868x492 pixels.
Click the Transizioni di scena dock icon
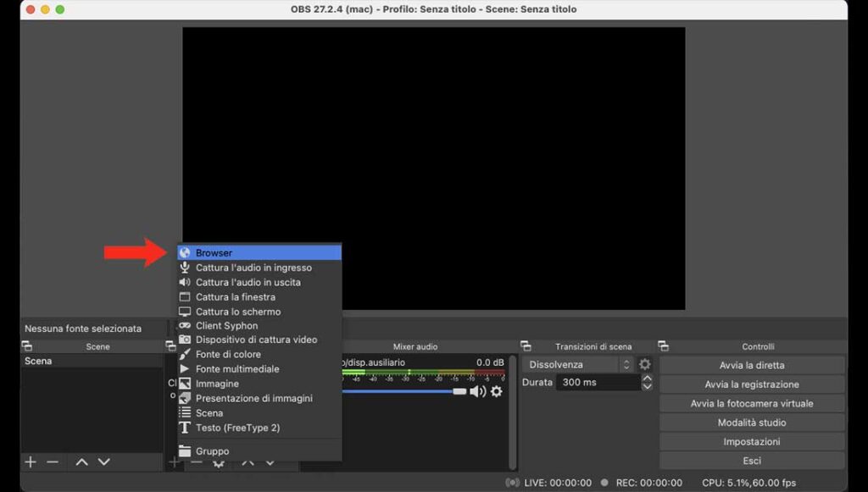[526, 346]
